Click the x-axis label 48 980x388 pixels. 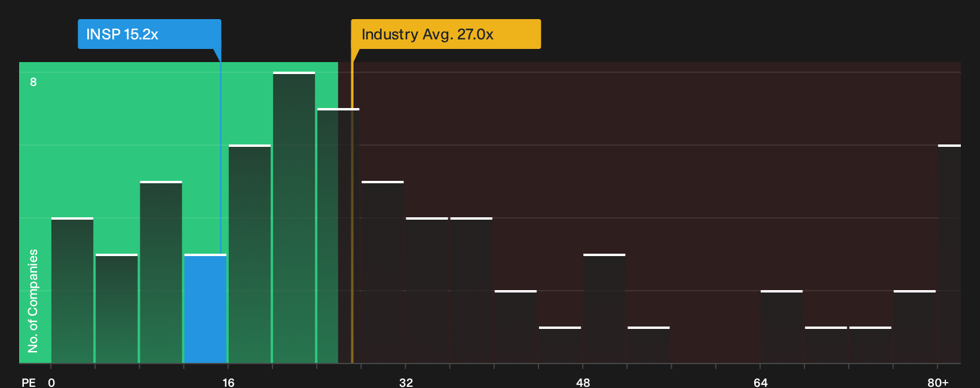(x=583, y=382)
